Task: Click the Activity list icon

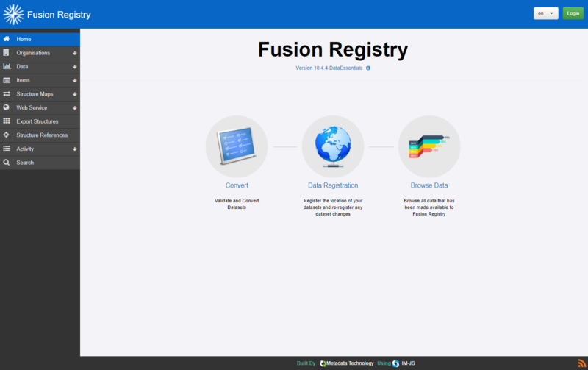Action: [7, 149]
